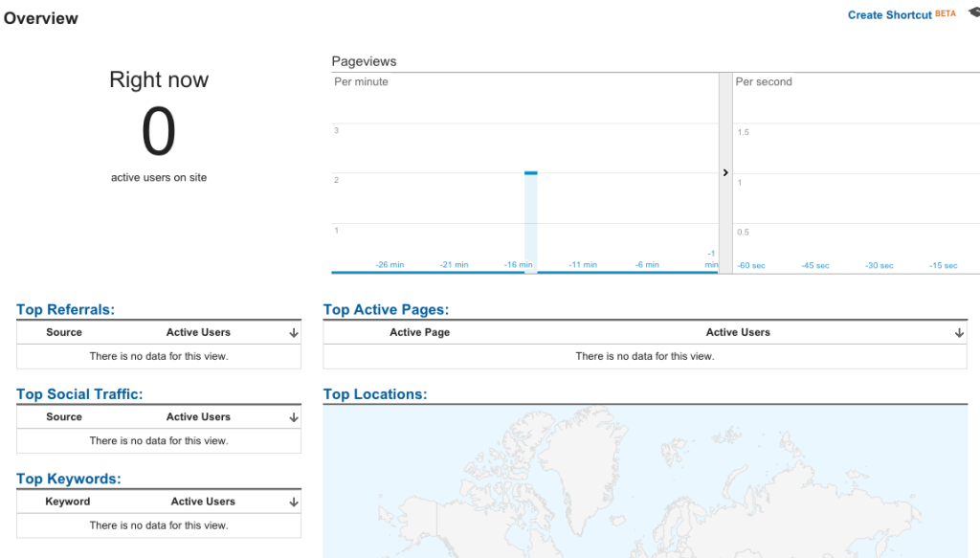Click Active Users header in Top Referrals
The width and height of the screenshot is (980, 558).
click(198, 332)
